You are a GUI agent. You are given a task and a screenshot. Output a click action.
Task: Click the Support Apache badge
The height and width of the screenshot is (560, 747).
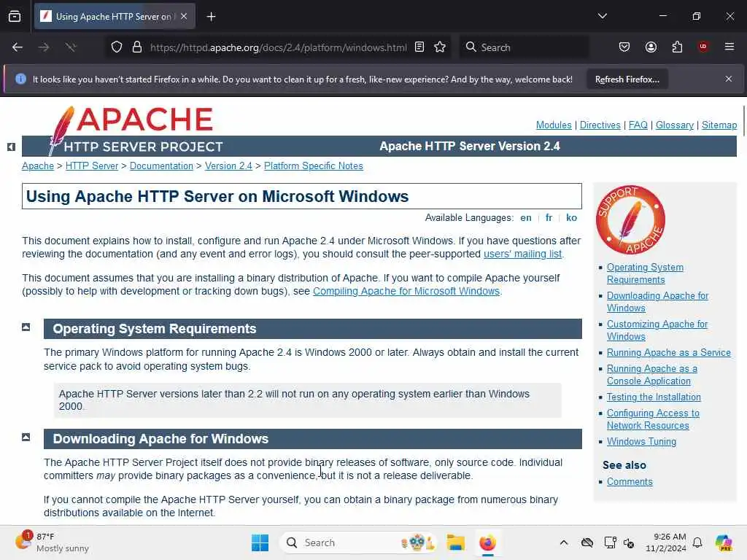click(x=630, y=219)
